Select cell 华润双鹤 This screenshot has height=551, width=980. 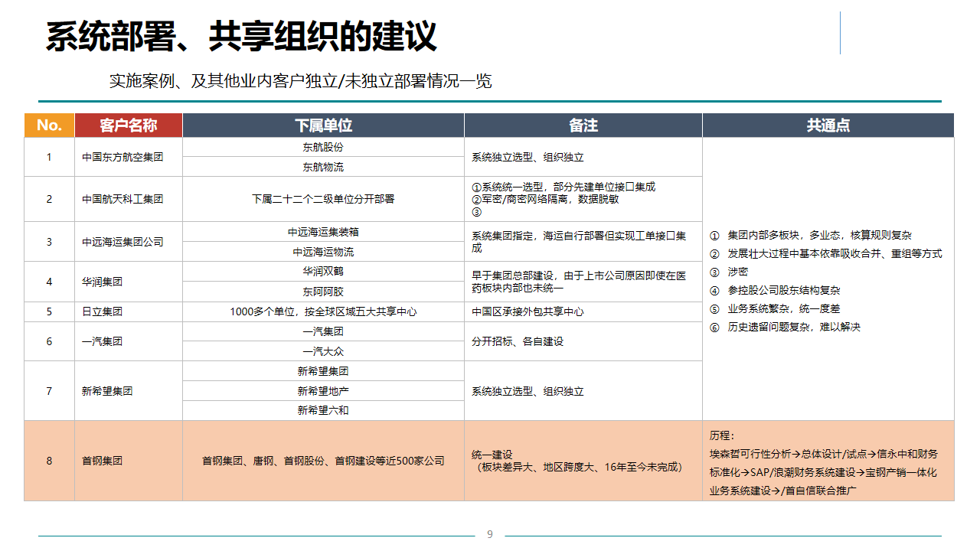coord(323,272)
